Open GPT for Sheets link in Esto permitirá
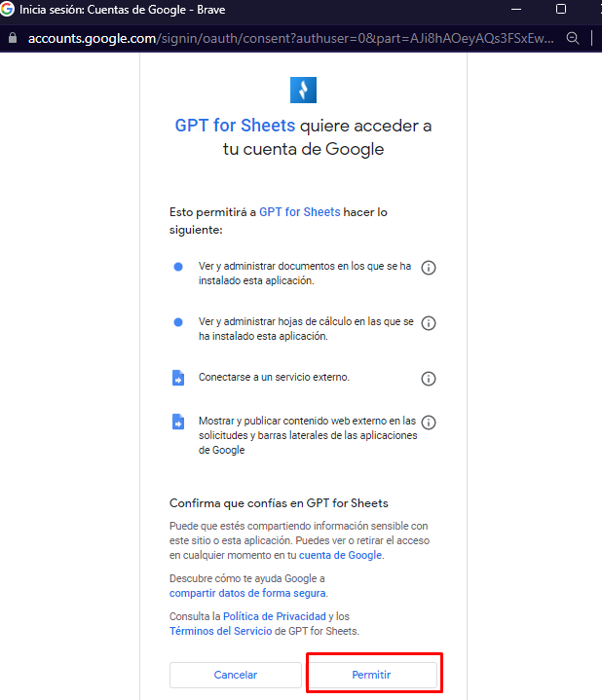The image size is (602, 700). pyautogui.click(x=300, y=212)
